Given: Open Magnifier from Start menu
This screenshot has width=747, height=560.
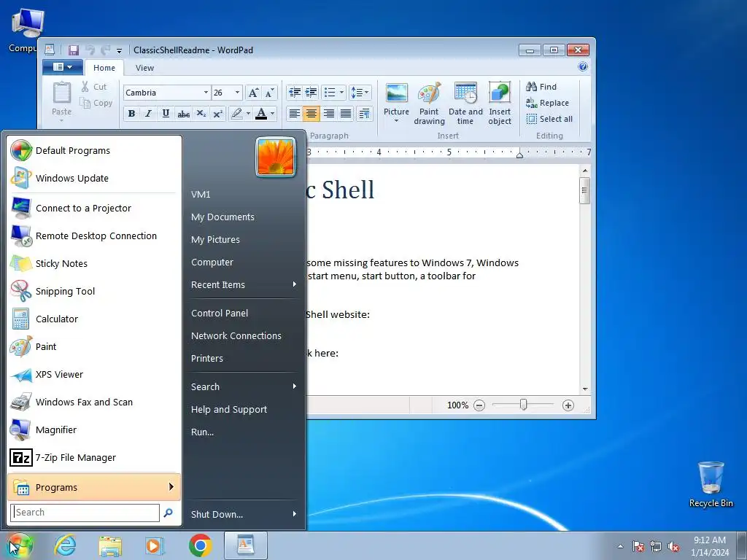Looking at the screenshot, I should coord(94,429).
